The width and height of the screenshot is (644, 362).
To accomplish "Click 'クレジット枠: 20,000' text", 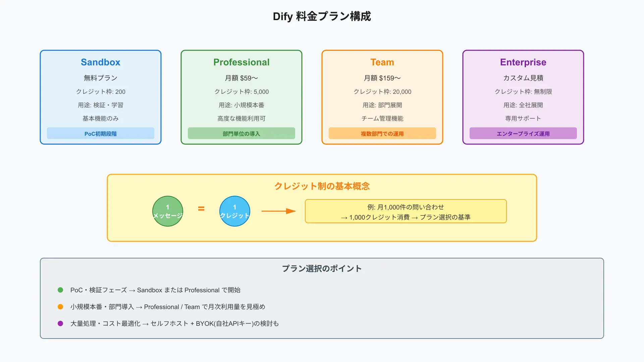I will (x=382, y=92).
